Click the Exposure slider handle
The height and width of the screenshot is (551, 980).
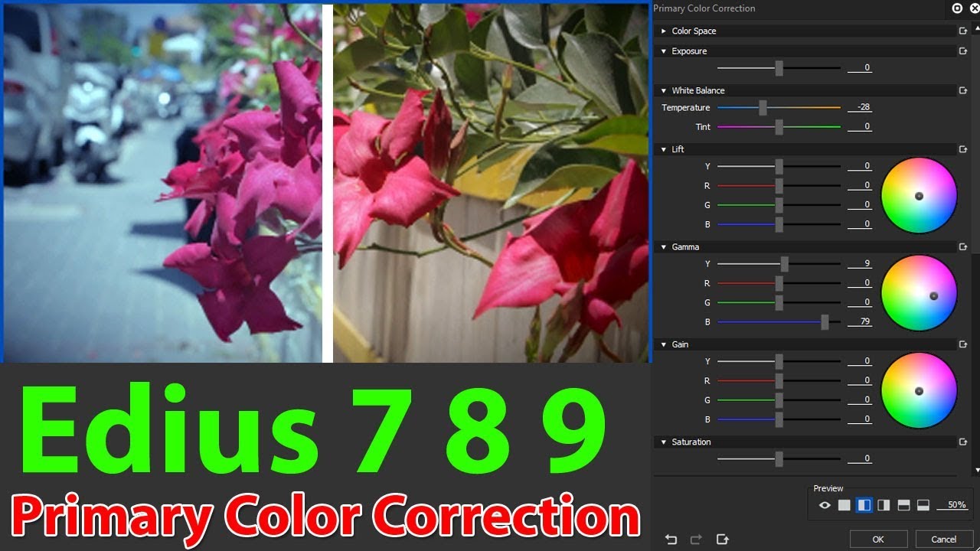coord(779,68)
